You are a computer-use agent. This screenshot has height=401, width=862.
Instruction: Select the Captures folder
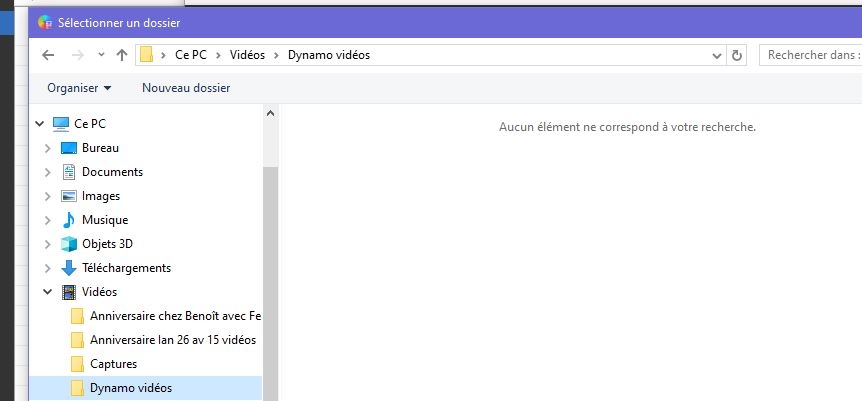coord(113,364)
